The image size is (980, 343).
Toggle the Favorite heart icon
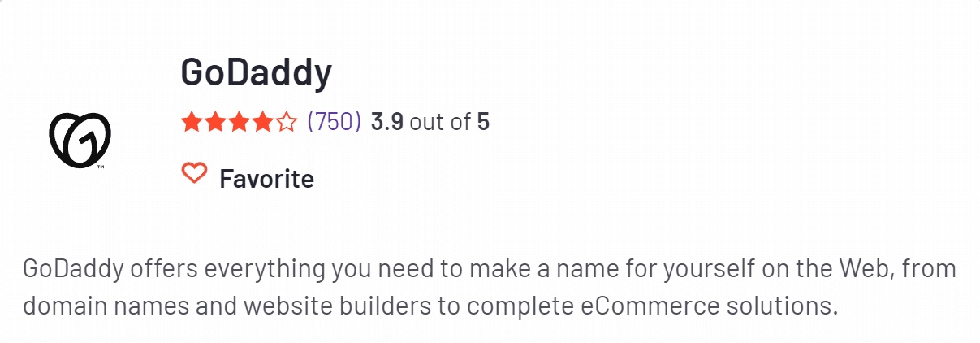(x=194, y=172)
